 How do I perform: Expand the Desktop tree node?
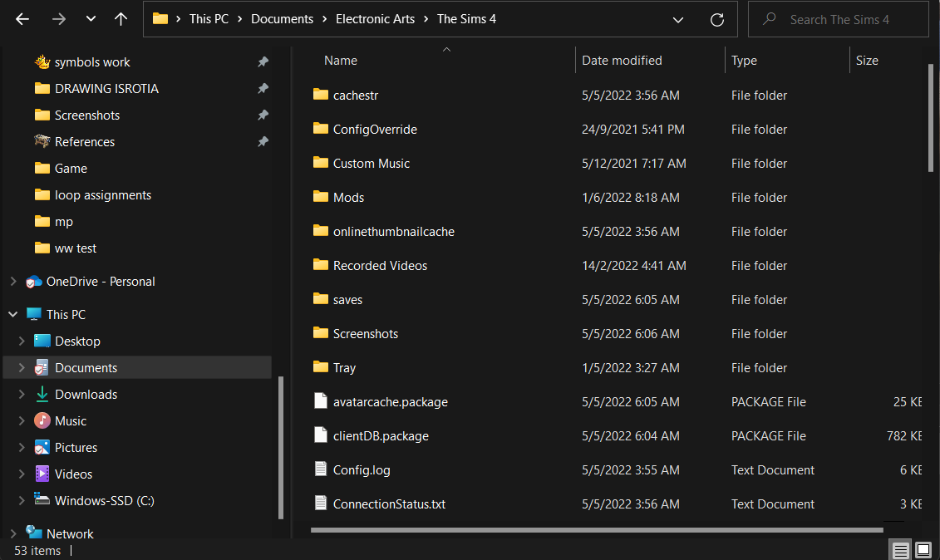click(22, 341)
